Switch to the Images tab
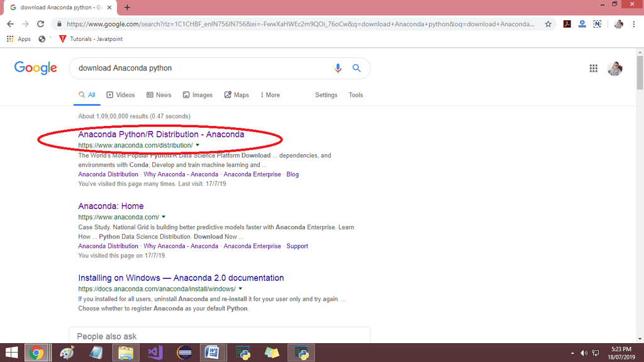 [198, 95]
